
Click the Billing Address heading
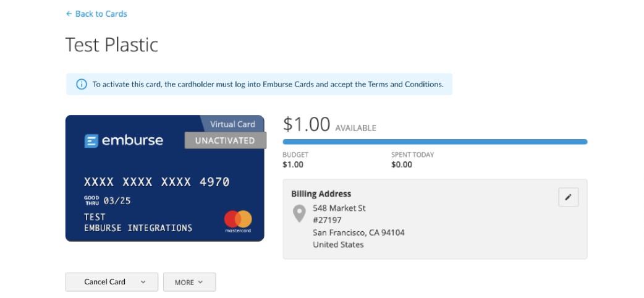tap(321, 194)
